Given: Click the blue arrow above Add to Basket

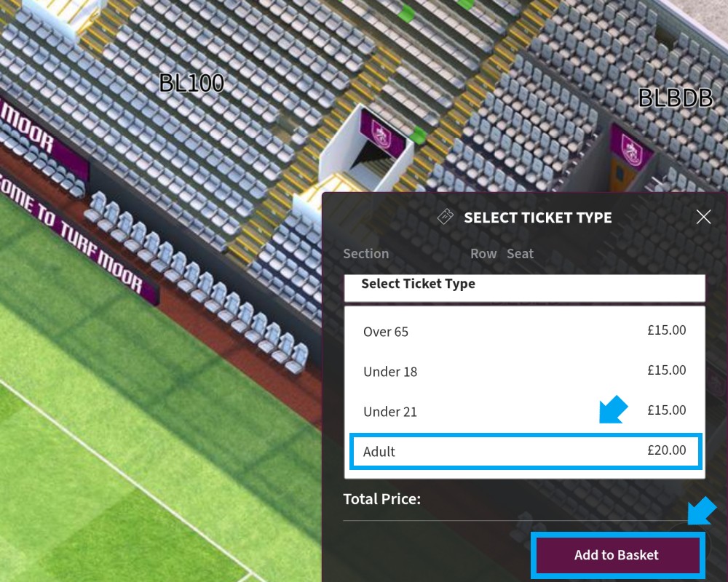Looking at the screenshot, I should pyautogui.click(x=702, y=511).
